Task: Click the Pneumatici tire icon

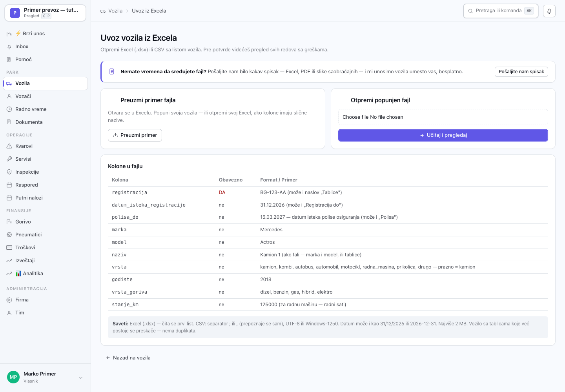Action: [9, 235]
